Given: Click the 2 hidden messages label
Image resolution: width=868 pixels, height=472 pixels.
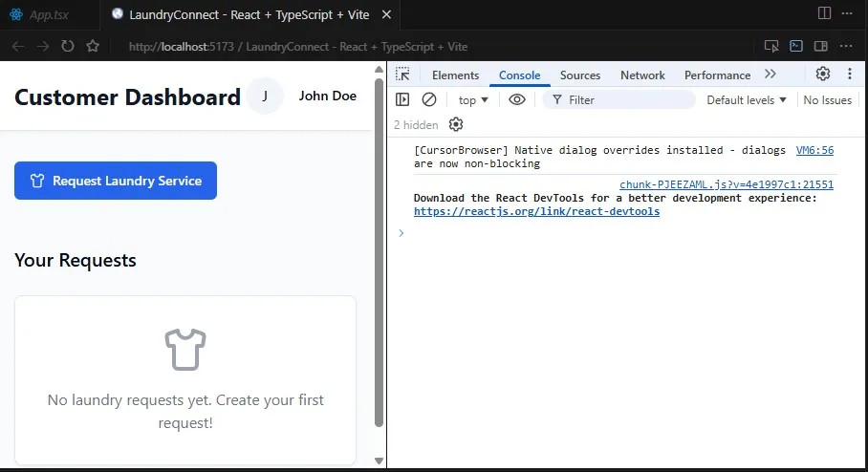Looking at the screenshot, I should pos(416,125).
